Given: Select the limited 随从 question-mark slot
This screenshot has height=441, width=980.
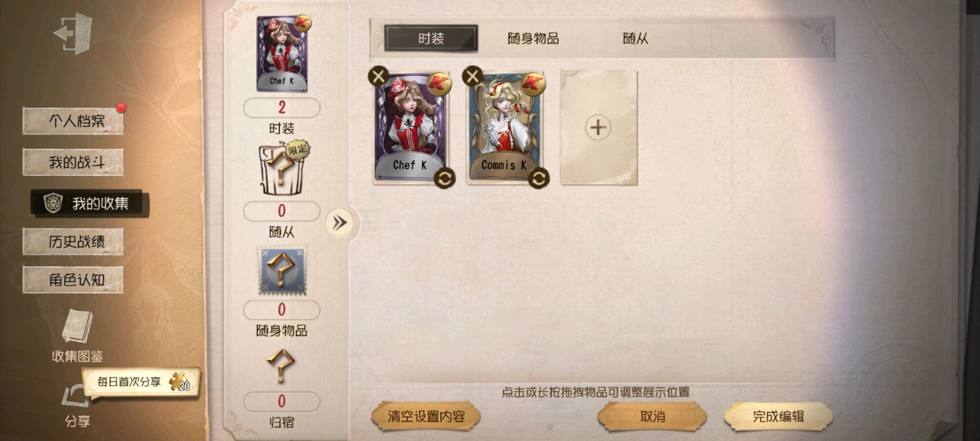Looking at the screenshot, I should point(283,169).
